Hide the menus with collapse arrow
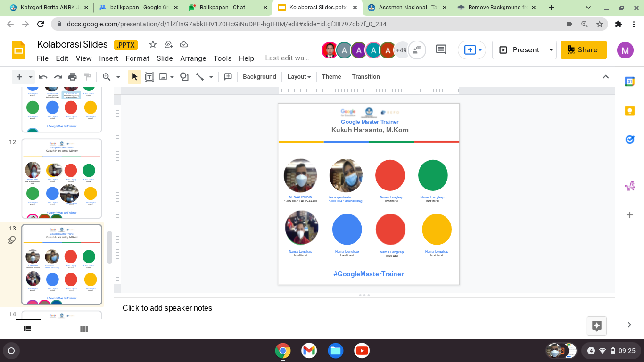The image size is (644, 362). click(606, 77)
